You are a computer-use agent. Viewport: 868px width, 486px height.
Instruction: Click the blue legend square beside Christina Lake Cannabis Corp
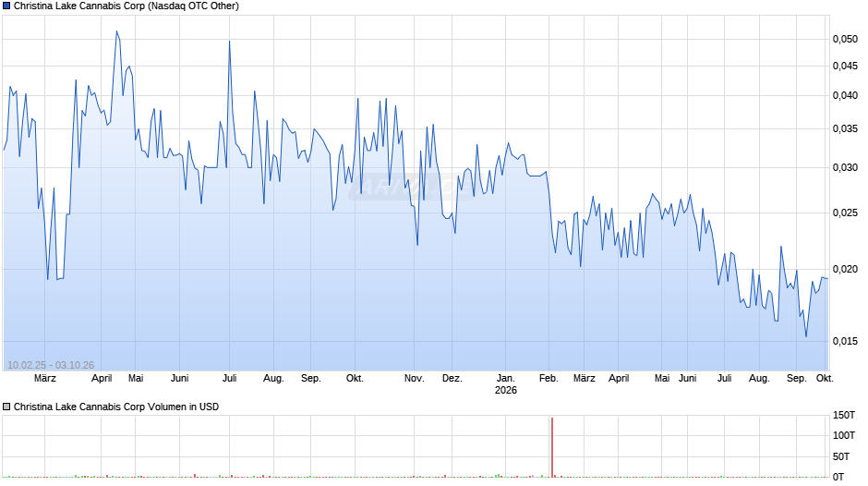pos(6,6)
